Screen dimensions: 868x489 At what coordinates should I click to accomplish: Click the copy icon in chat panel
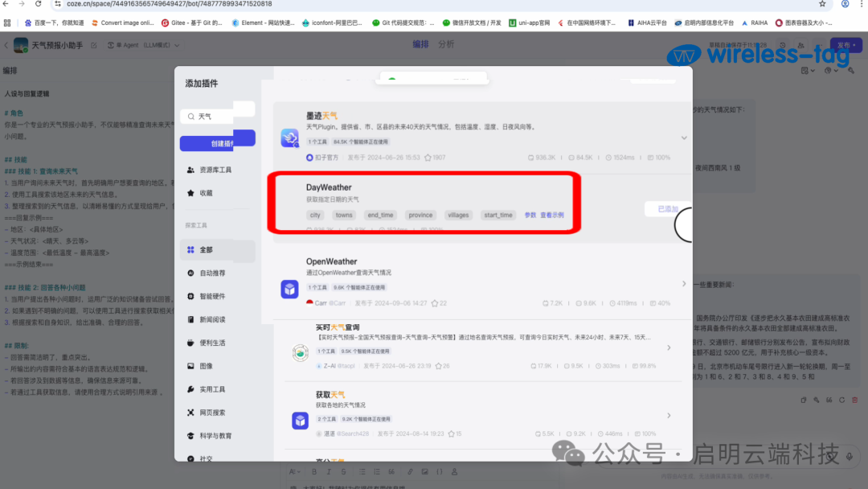804,400
